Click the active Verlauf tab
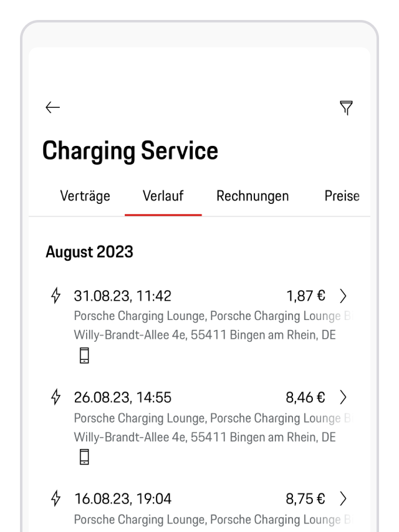Image resolution: width=399 pixels, height=532 pixels. point(163,196)
